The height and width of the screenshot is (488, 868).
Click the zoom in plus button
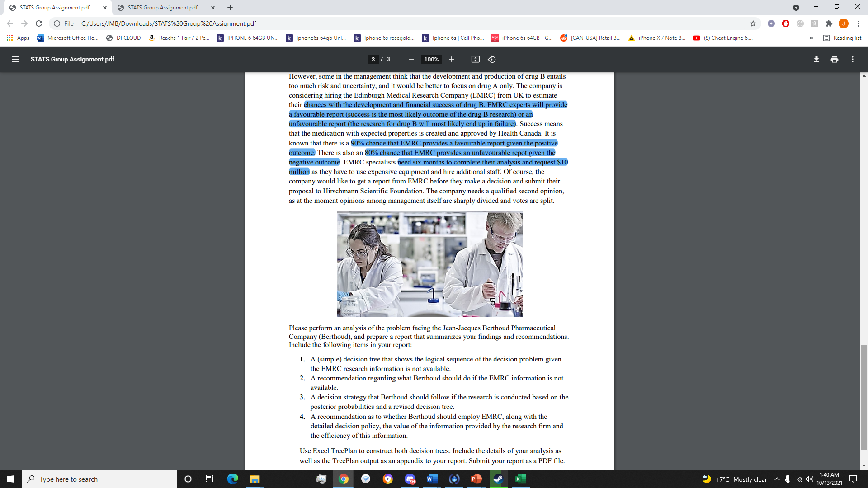451,59
